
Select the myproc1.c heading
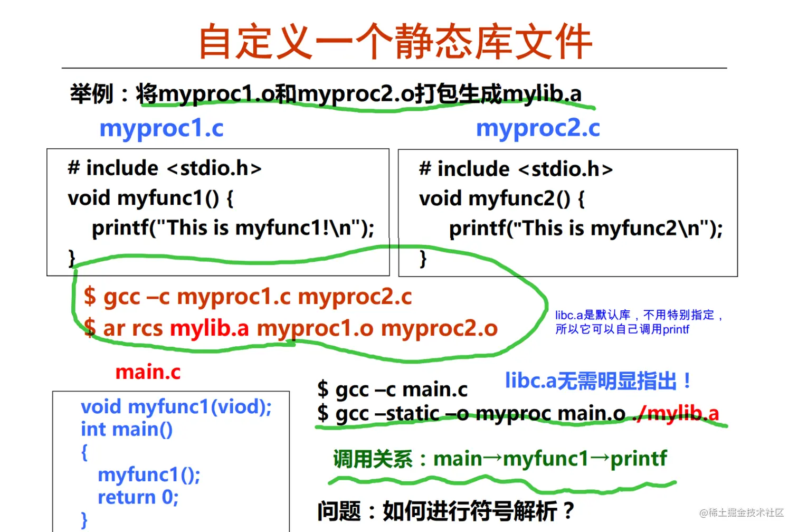point(161,128)
